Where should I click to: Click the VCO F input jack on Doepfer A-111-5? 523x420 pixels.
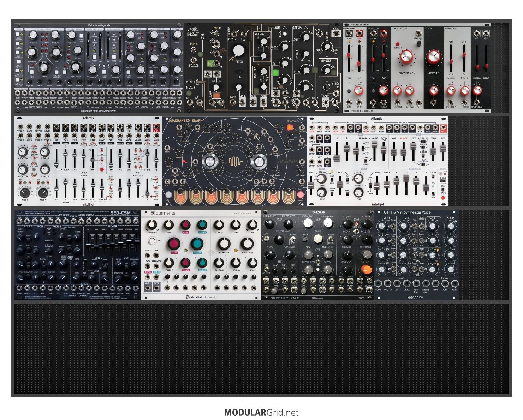click(x=378, y=283)
